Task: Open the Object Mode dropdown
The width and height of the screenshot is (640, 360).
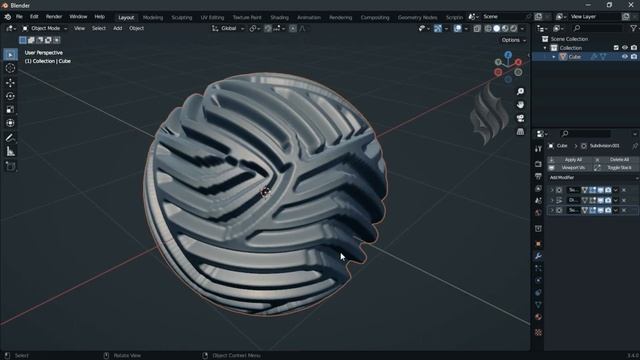Action: coord(44,29)
